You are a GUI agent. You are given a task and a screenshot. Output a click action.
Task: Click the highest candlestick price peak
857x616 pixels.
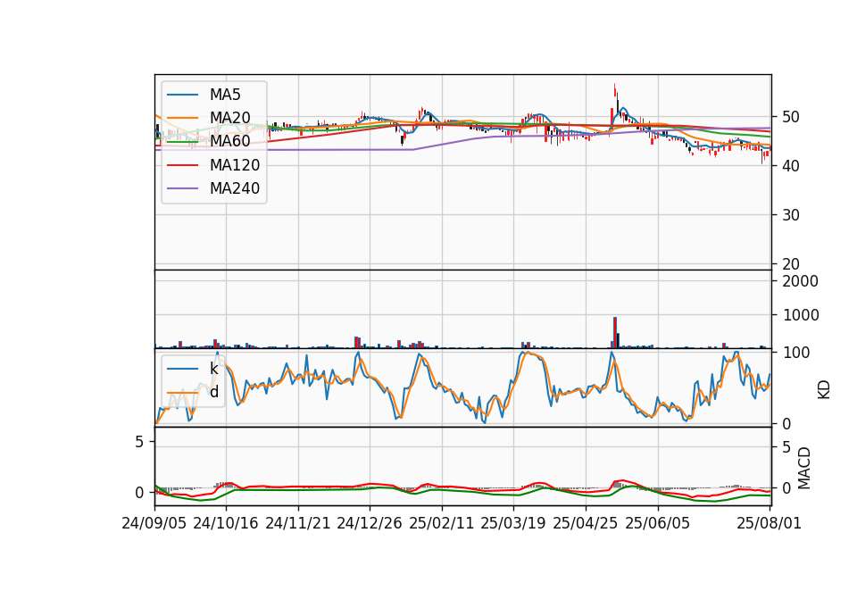click(615, 90)
